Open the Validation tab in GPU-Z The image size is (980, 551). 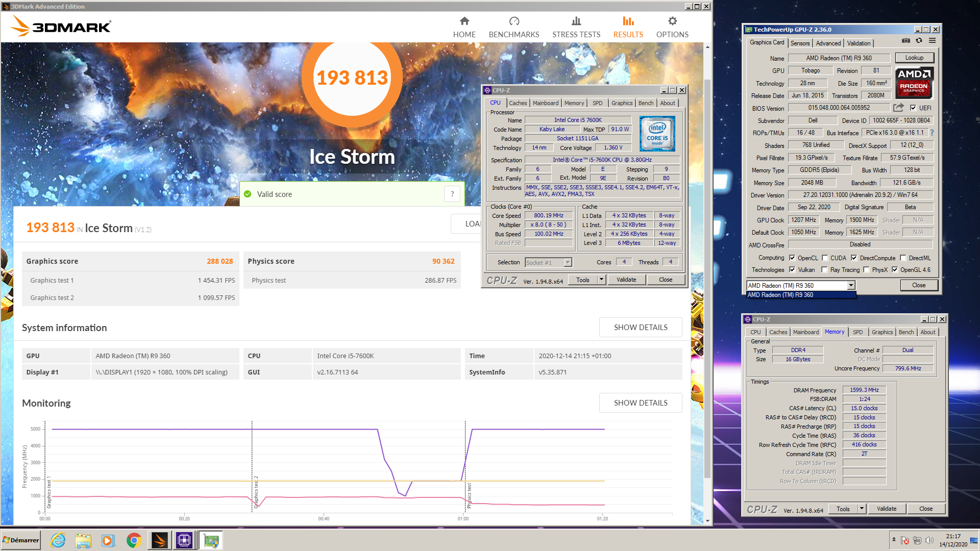859,43
